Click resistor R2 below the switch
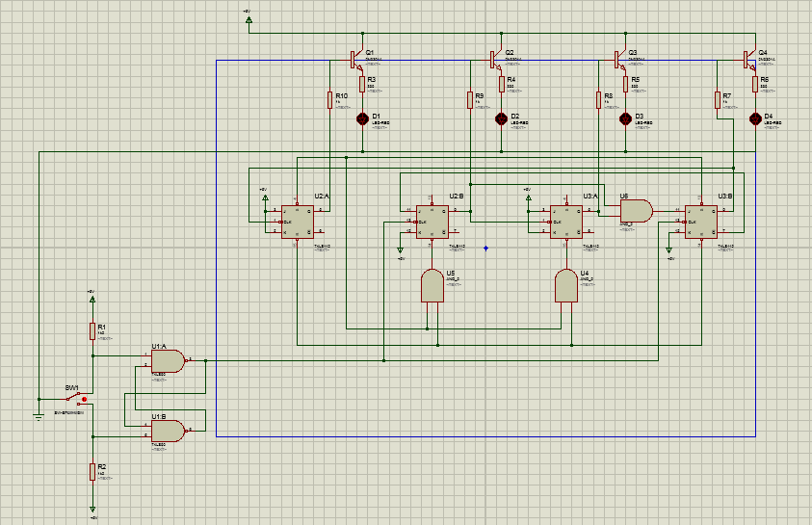 (x=92, y=471)
